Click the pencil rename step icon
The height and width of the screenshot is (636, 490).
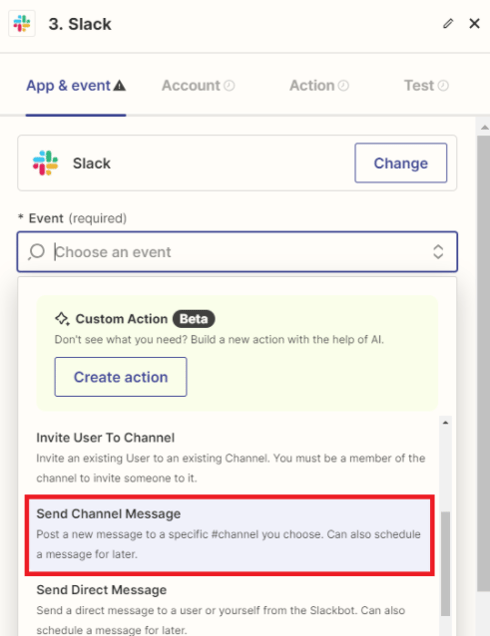(448, 24)
